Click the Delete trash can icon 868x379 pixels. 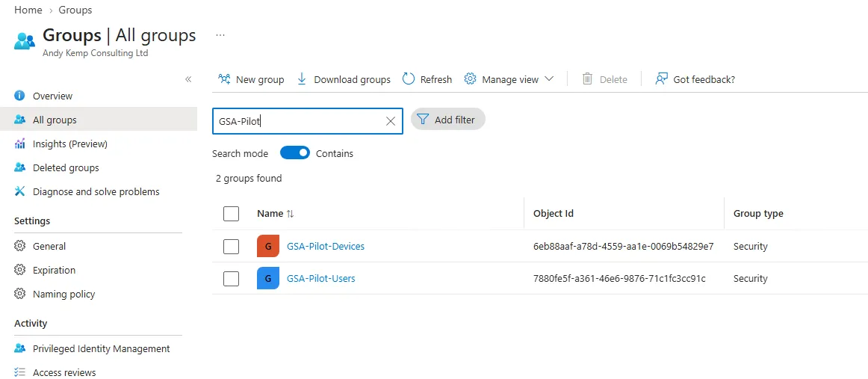pos(587,79)
